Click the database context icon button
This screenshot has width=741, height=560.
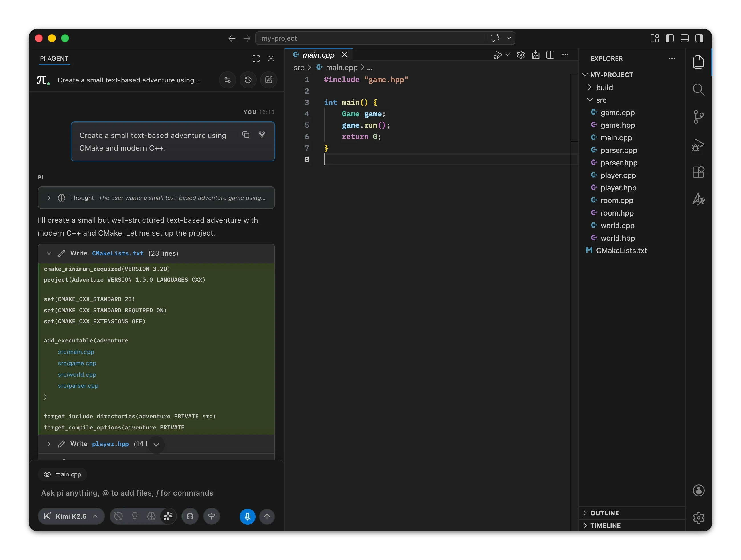click(190, 516)
